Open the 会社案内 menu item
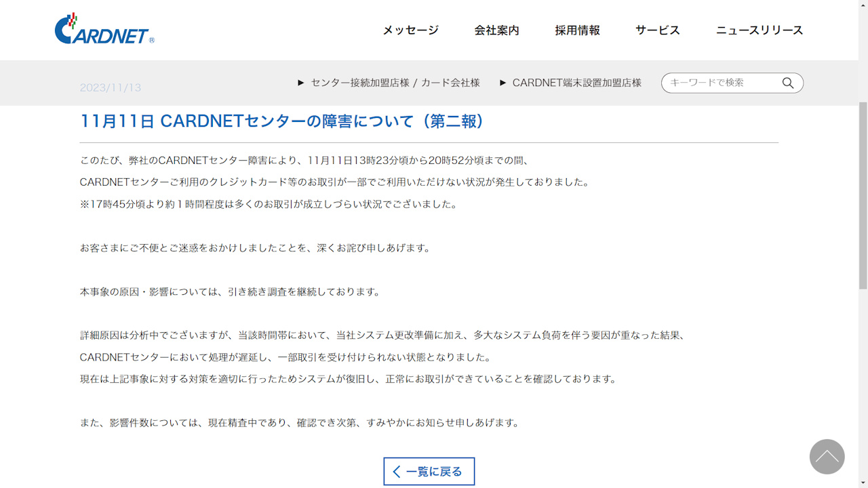This screenshot has height=488, width=868. 496,30
